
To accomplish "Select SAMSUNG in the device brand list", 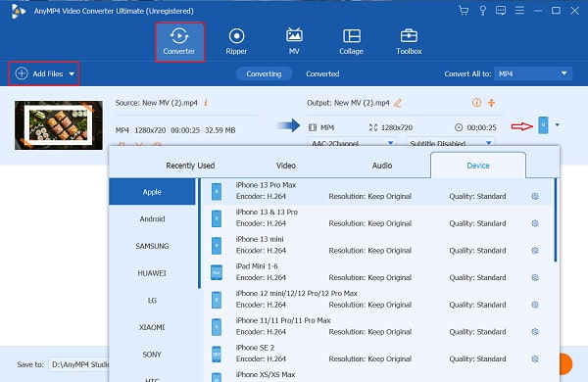I will (x=152, y=246).
